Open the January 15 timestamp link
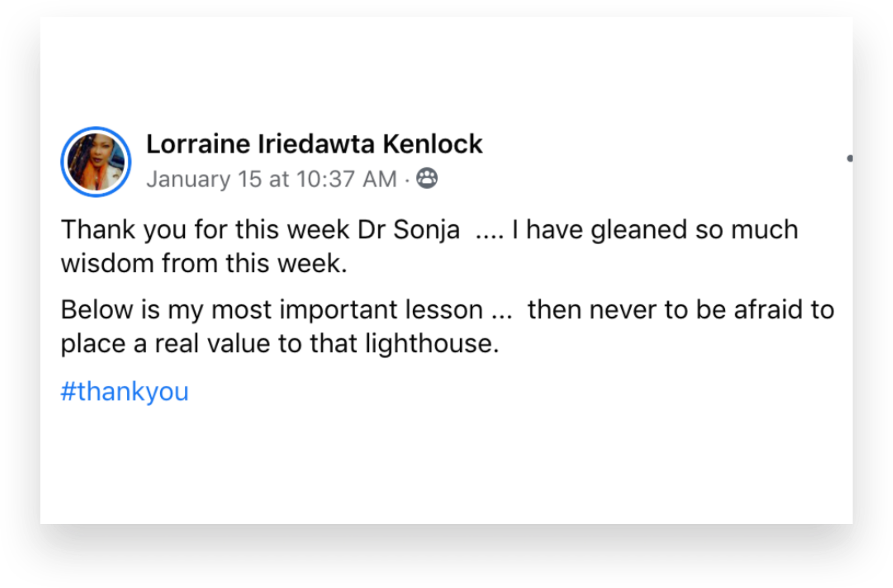 271,179
